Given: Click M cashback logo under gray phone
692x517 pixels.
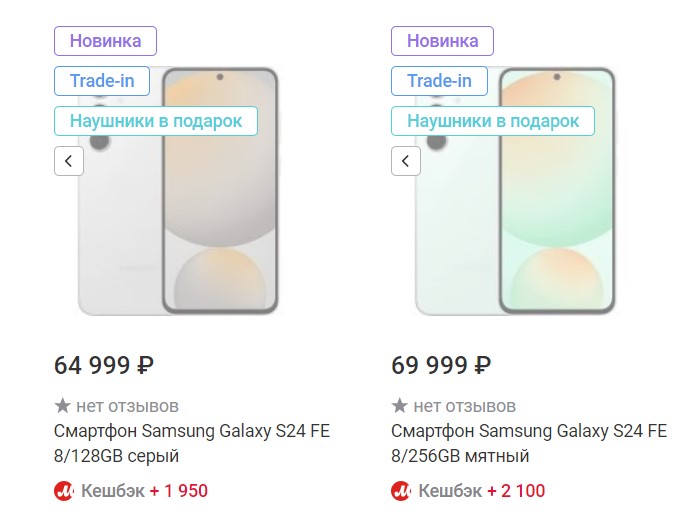Looking at the screenshot, I should pos(64,491).
